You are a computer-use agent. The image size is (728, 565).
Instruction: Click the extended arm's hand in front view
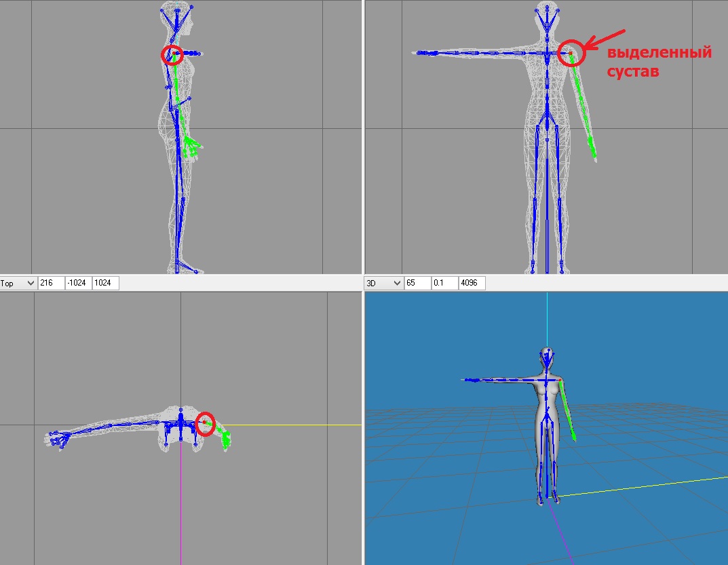click(x=425, y=53)
